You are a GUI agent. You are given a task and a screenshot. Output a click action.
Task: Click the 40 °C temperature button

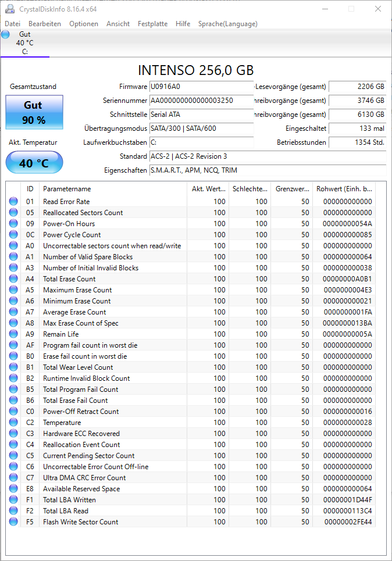34,163
